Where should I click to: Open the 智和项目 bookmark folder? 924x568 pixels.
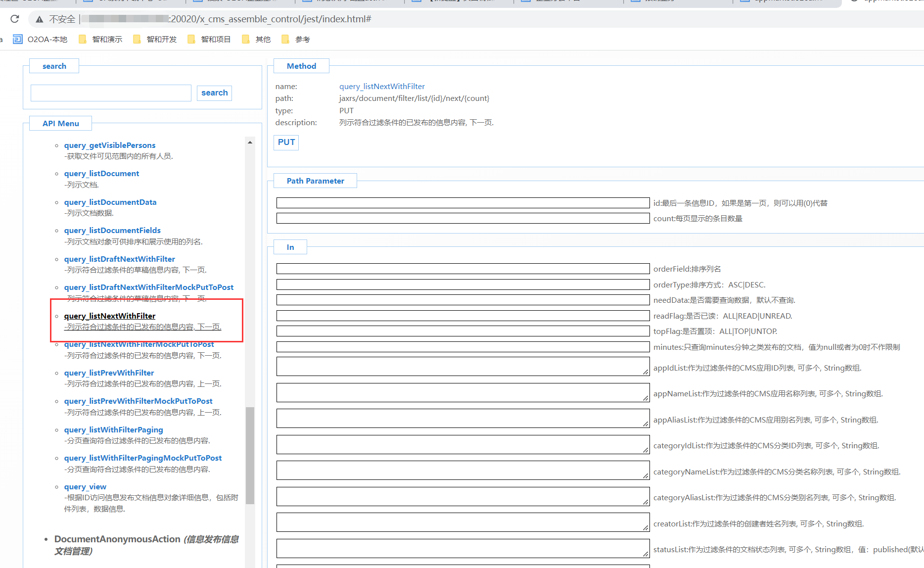pos(210,39)
